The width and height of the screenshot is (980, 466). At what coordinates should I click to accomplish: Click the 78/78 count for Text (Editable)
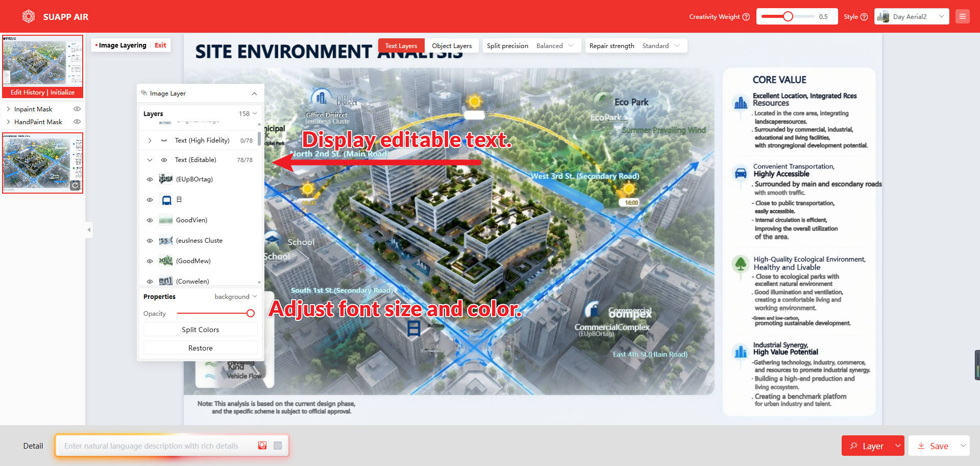[244, 160]
